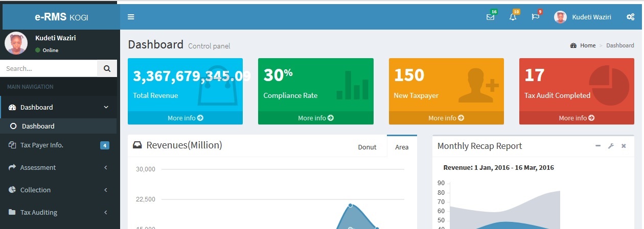Switch to the Donut chart tab

tap(366, 147)
